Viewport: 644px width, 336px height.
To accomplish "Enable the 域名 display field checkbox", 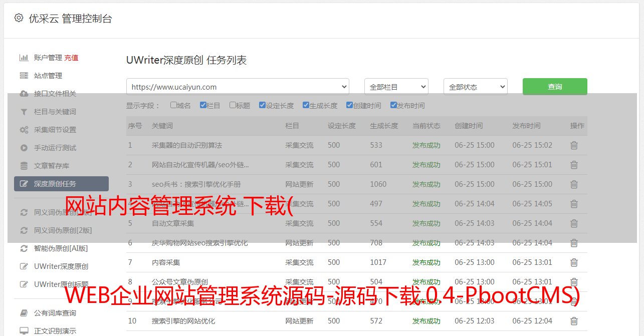I will (173, 105).
